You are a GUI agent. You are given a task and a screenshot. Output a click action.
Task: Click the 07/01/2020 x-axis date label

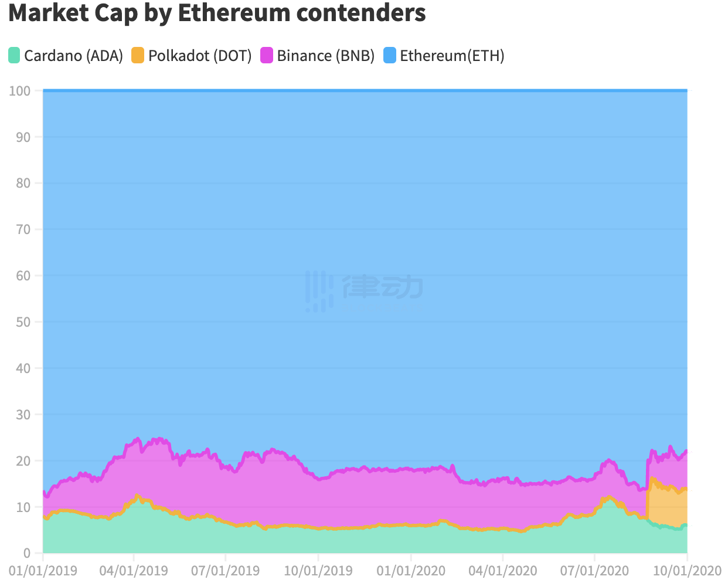click(x=594, y=571)
